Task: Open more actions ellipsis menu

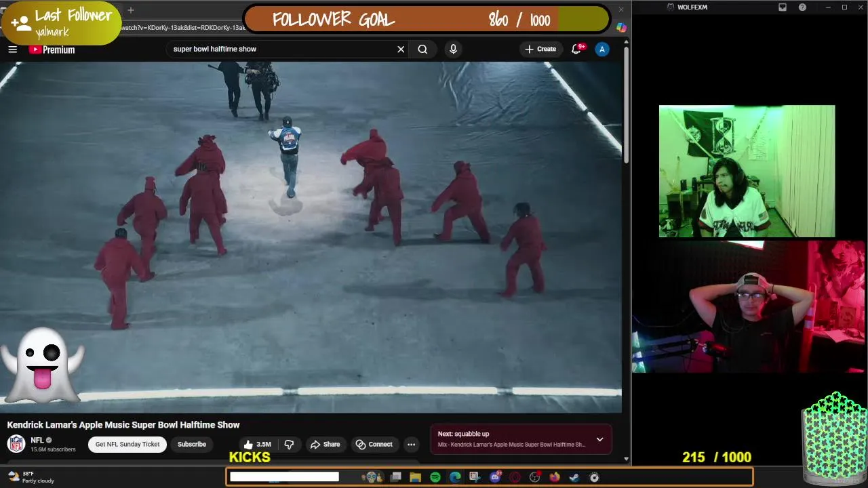Action: pyautogui.click(x=411, y=445)
